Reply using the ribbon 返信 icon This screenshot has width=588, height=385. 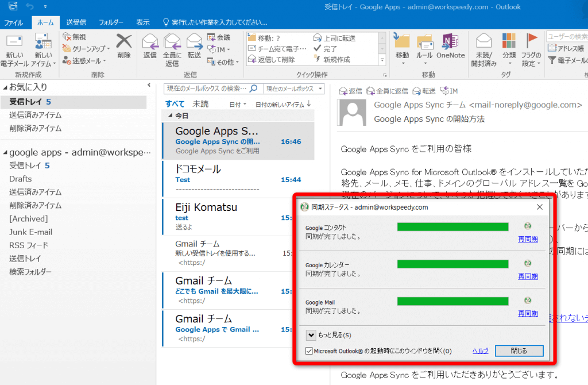click(x=150, y=41)
